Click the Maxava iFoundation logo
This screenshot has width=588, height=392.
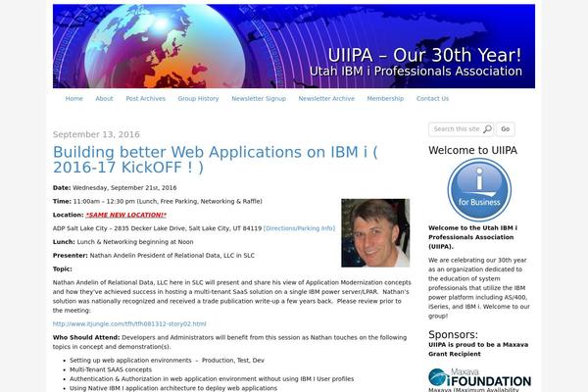(479, 377)
